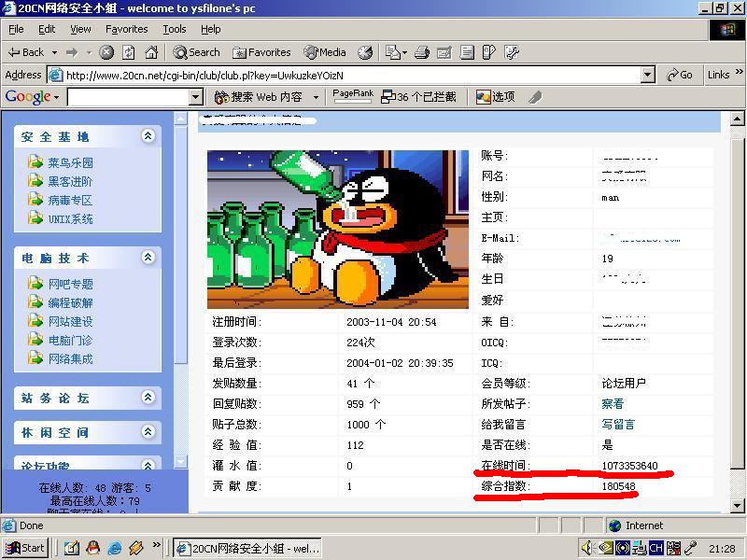This screenshot has height=560, width=747.
Task: Open the Tools menu
Action: point(175,30)
